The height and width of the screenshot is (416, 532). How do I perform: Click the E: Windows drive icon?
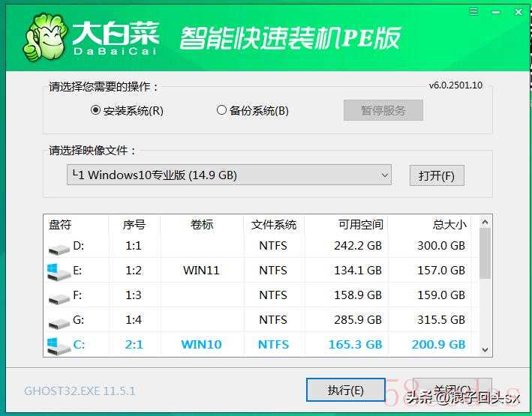[59, 272]
